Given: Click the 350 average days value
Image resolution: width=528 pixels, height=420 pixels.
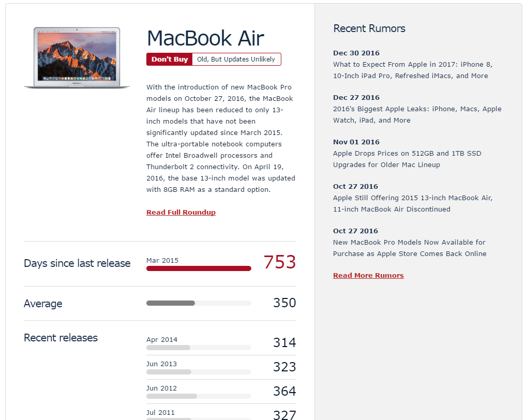Looking at the screenshot, I should point(284,303).
